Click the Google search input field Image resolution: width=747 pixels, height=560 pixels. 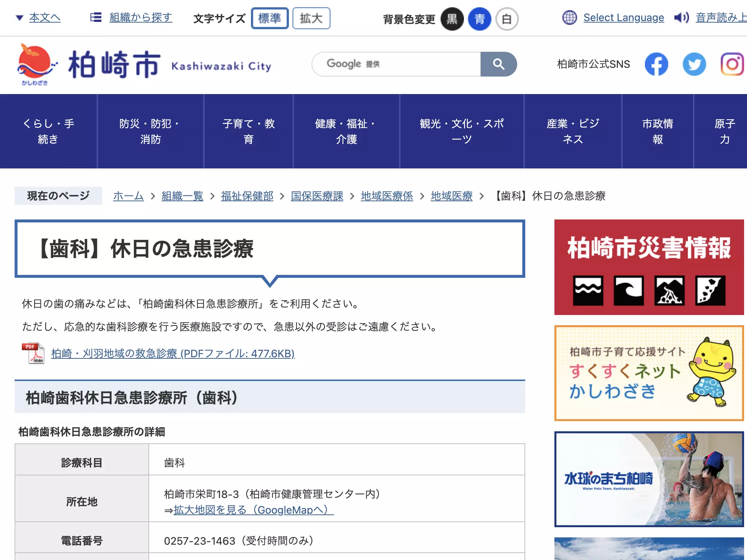pos(396,64)
